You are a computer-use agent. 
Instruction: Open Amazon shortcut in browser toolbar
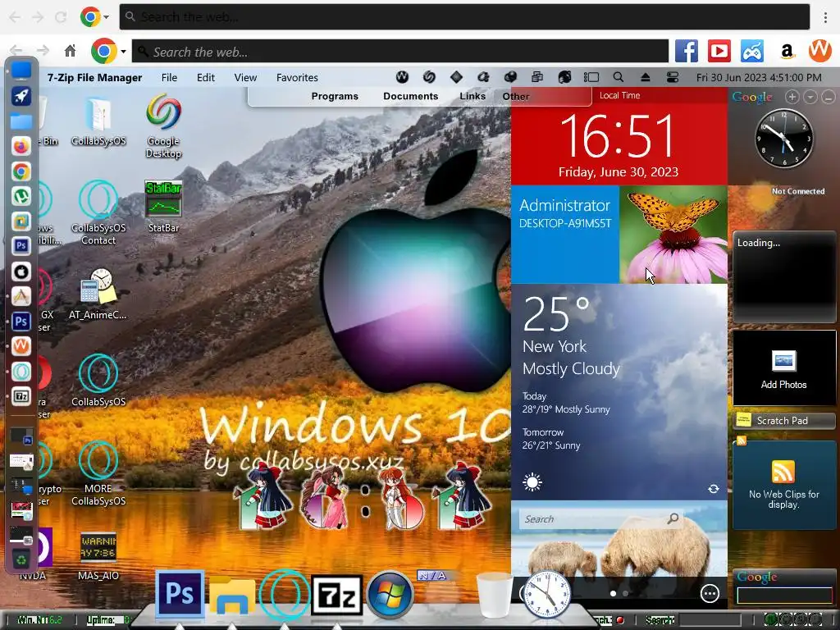[787, 52]
